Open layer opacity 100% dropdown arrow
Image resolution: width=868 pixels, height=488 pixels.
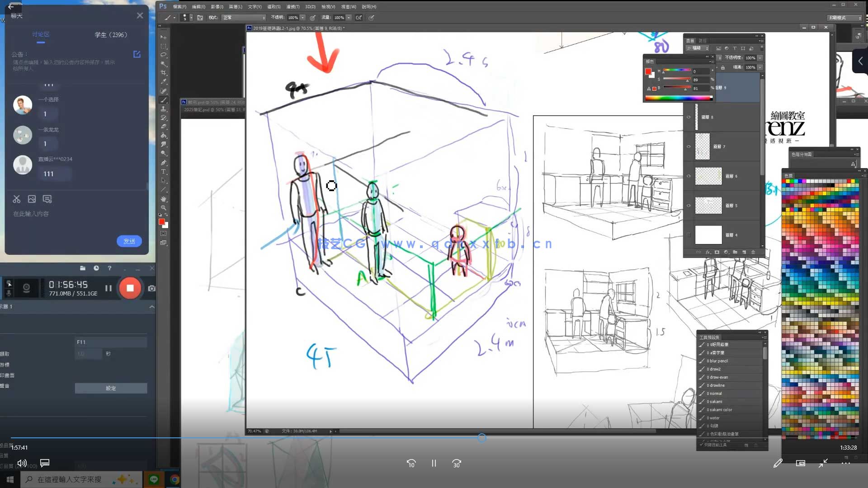coord(760,58)
